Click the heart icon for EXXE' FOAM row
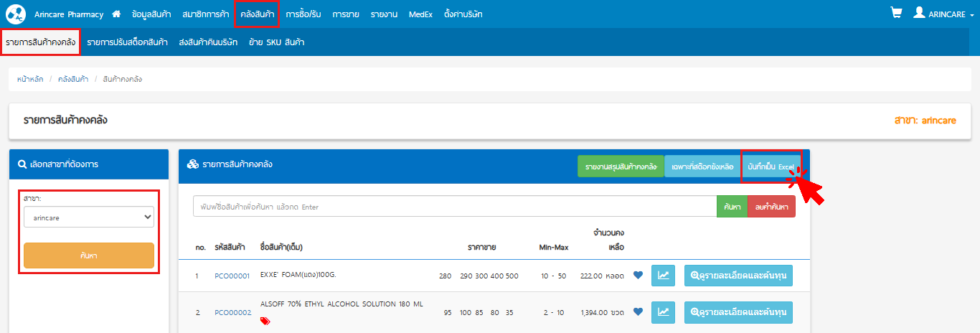The height and width of the screenshot is (333, 980). pyautogui.click(x=638, y=276)
